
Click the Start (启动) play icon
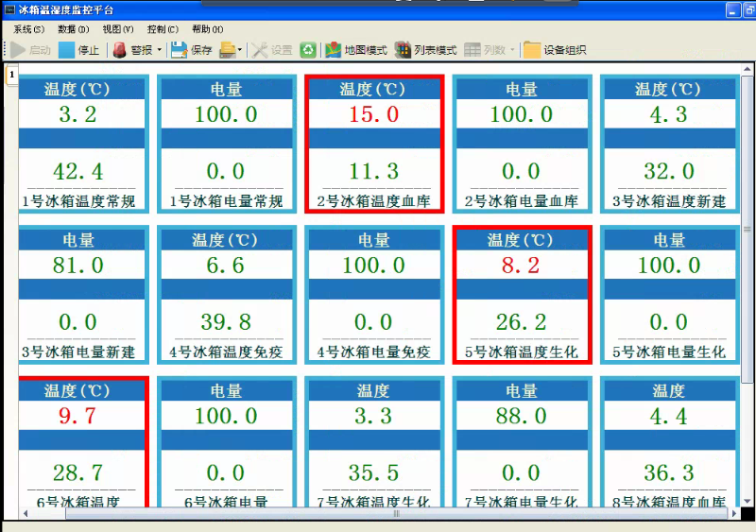click(18, 50)
